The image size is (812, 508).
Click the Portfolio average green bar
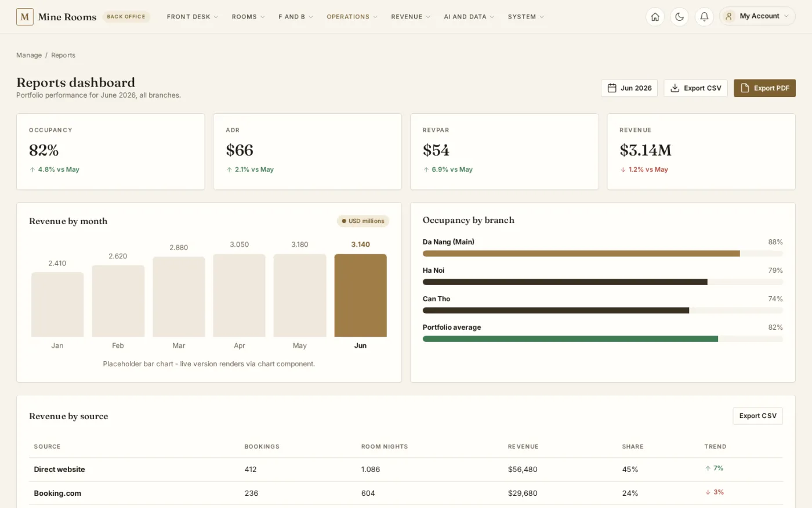(570, 339)
